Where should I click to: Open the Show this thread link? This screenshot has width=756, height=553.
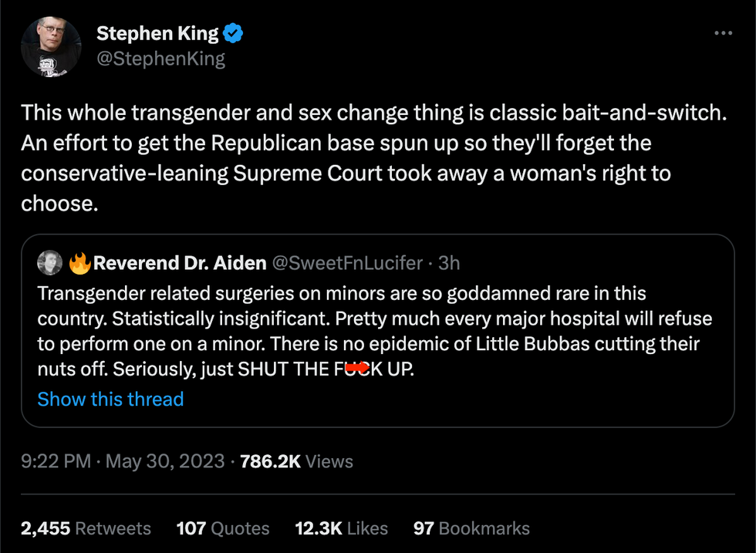(x=110, y=399)
